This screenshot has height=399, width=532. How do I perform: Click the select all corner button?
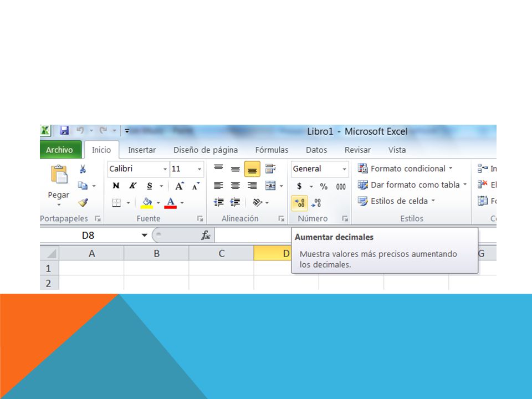point(50,253)
